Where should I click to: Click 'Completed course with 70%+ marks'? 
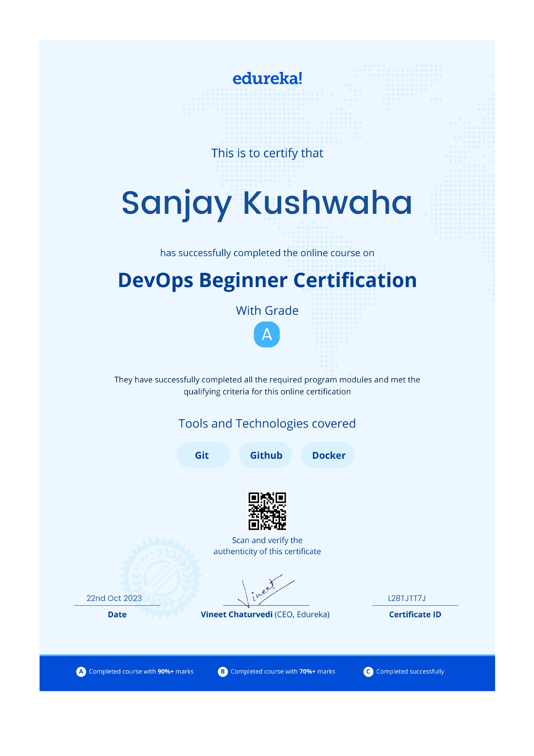[x=283, y=671]
